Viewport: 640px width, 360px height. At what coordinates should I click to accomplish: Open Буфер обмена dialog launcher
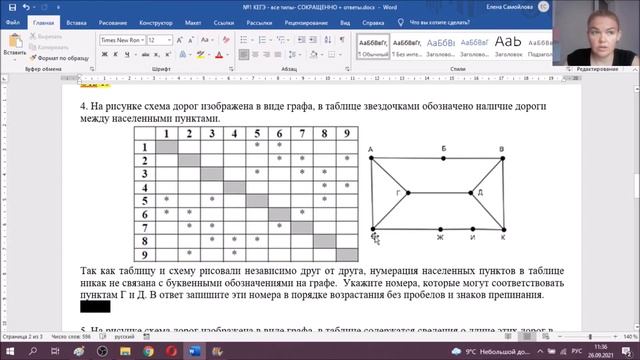tap(92, 69)
